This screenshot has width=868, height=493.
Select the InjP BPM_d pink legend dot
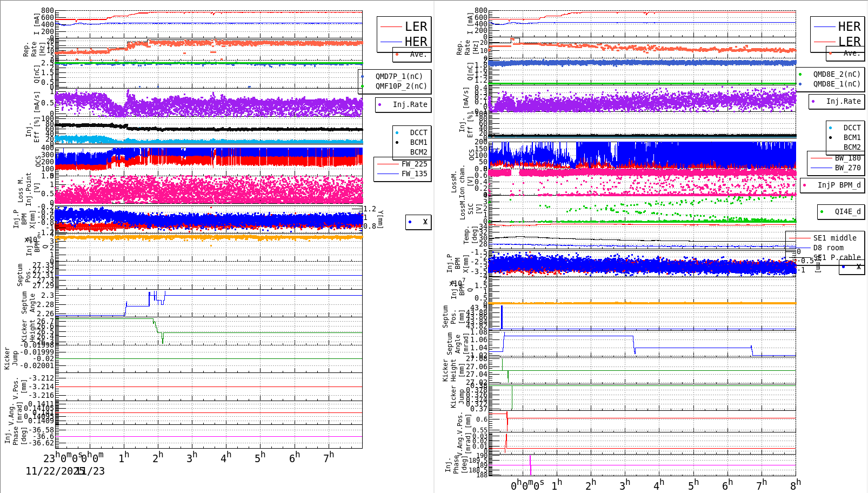click(805, 185)
